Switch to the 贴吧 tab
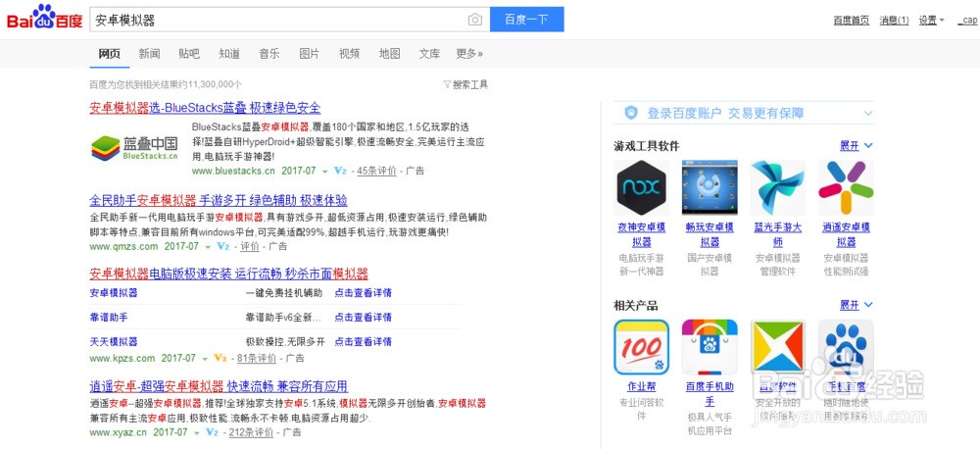 pyautogui.click(x=189, y=54)
